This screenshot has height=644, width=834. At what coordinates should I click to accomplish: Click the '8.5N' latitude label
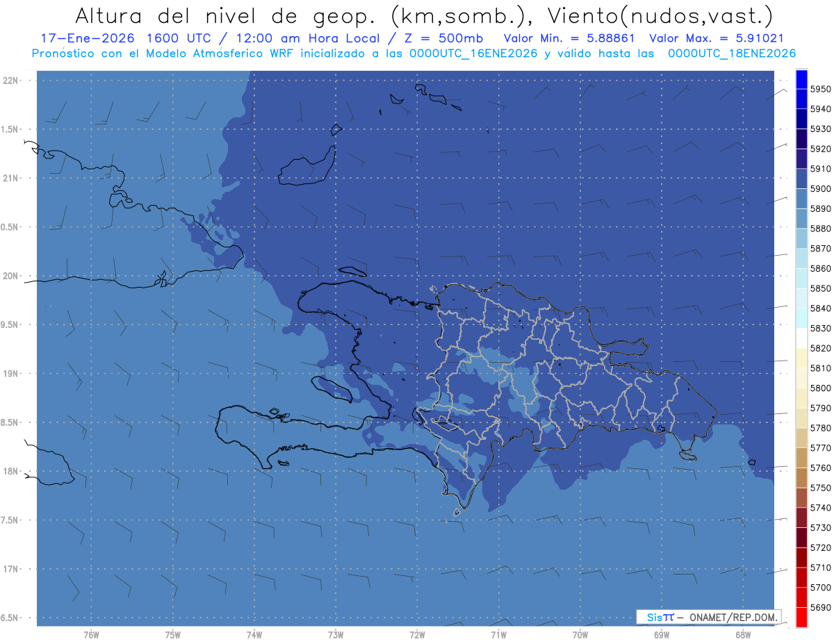click(x=10, y=422)
